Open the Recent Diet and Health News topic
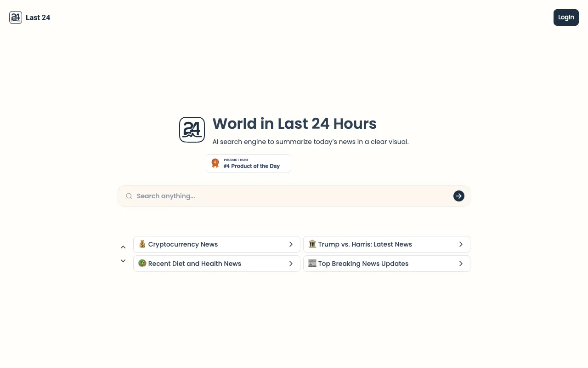The width and height of the screenshot is (588, 368). [x=195, y=264]
